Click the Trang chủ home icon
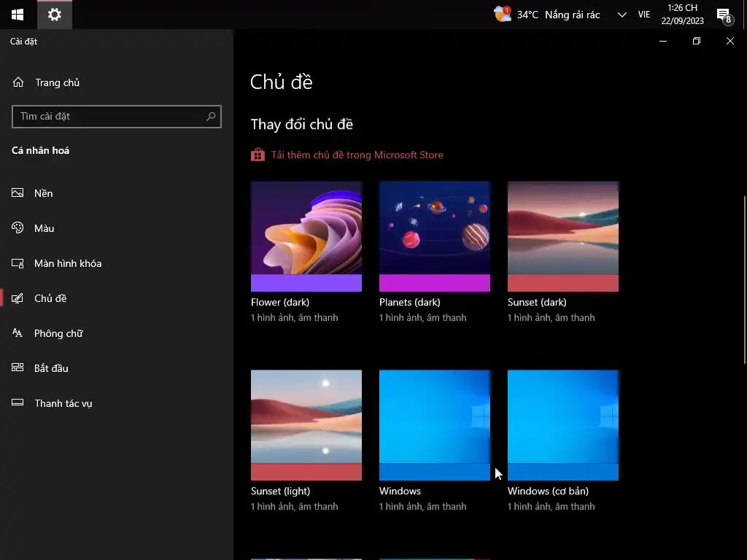Image resolution: width=747 pixels, height=560 pixels. coord(18,82)
